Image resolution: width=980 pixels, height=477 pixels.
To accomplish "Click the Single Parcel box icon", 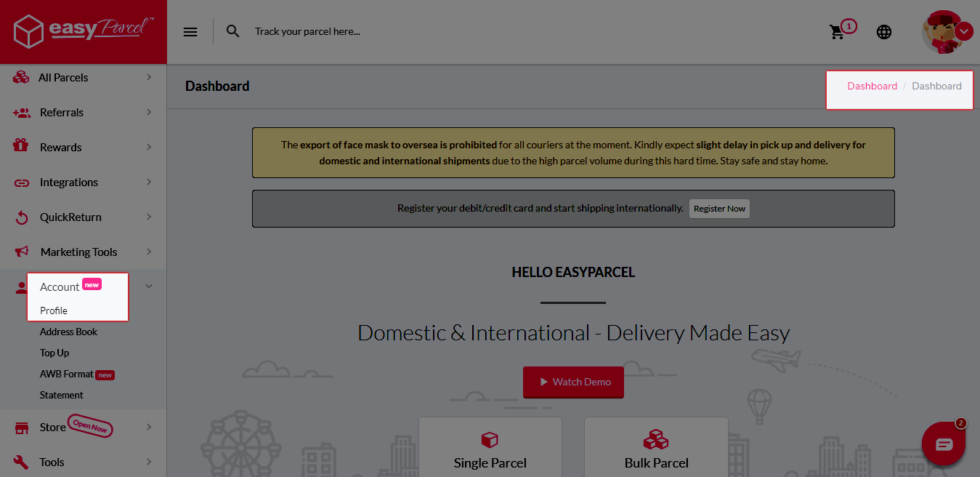I will click(490, 440).
